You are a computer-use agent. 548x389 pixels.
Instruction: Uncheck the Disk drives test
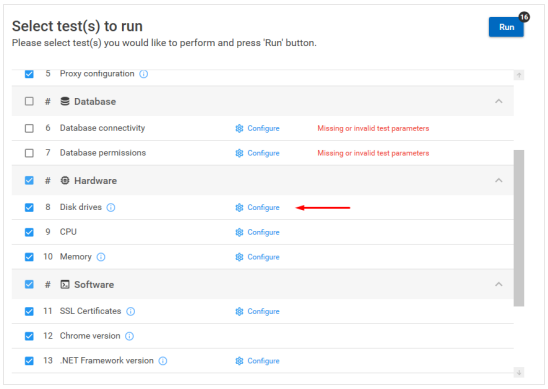(x=29, y=208)
